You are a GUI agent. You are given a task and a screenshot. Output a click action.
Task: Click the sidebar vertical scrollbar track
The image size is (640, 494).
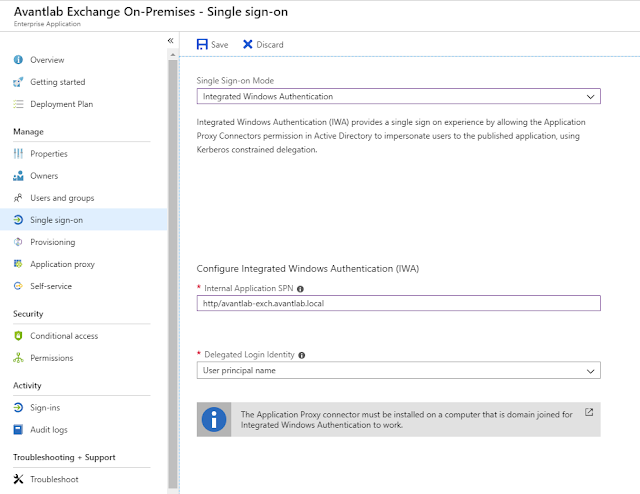tap(173, 274)
